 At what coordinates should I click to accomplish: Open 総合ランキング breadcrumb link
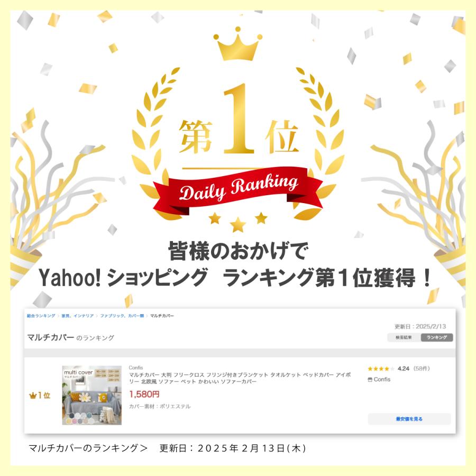tap(41, 316)
